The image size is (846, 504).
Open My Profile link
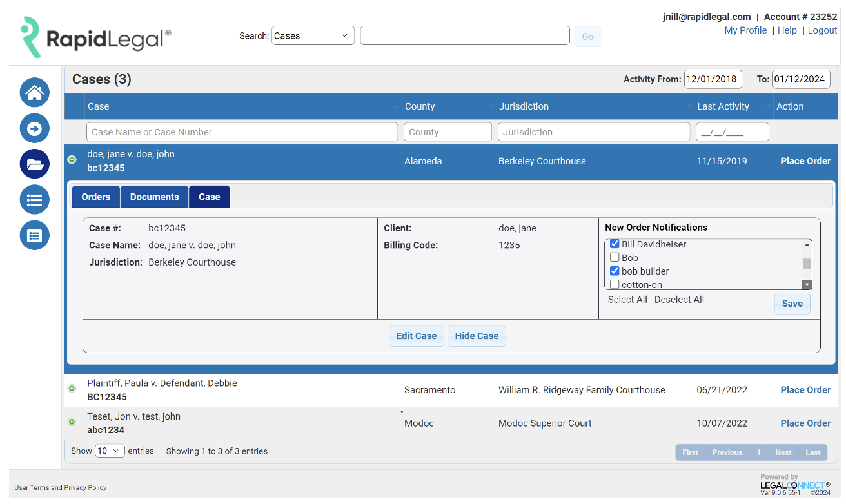tap(745, 30)
